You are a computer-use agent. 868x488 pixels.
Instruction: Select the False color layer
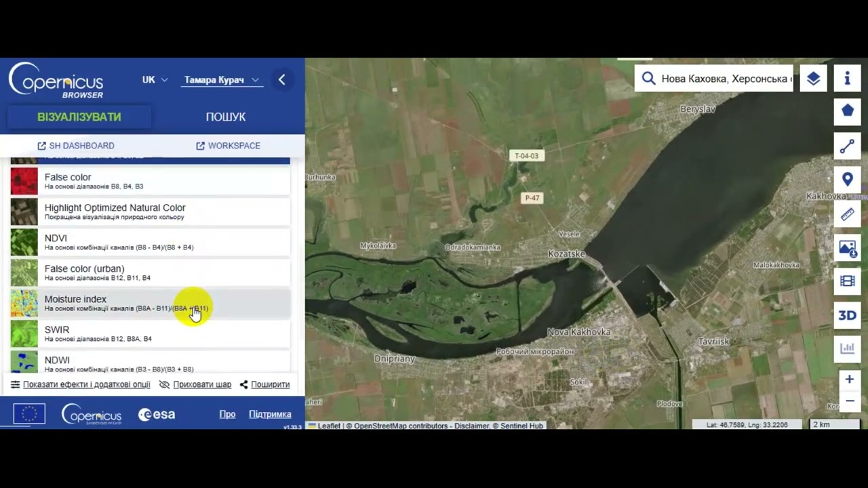(x=151, y=181)
